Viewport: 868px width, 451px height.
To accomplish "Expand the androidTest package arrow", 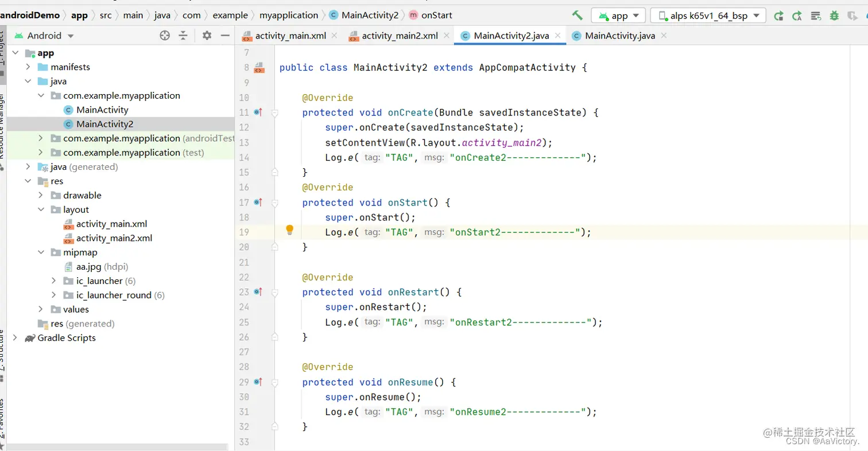I will point(41,138).
